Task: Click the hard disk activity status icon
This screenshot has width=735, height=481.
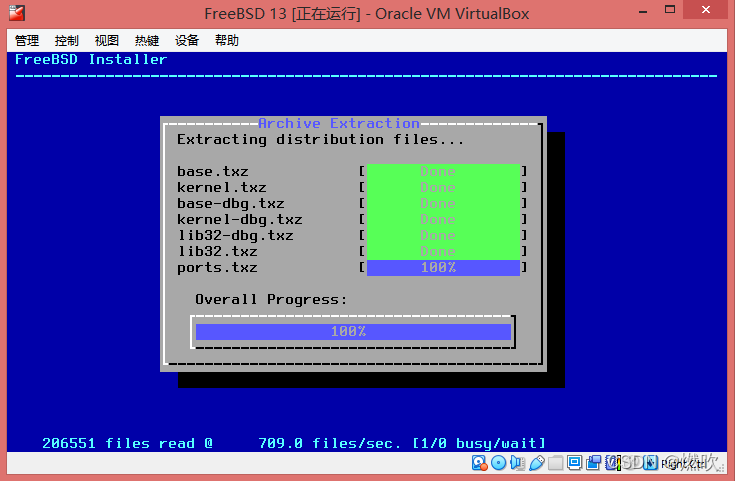Action: coord(480,463)
